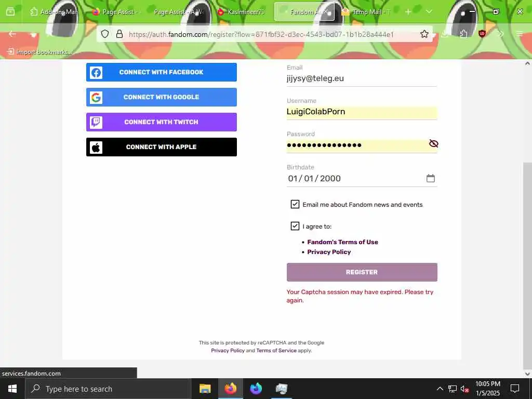
Task: Expand the list all tabs dropdown arrow
Action: tap(429, 12)
